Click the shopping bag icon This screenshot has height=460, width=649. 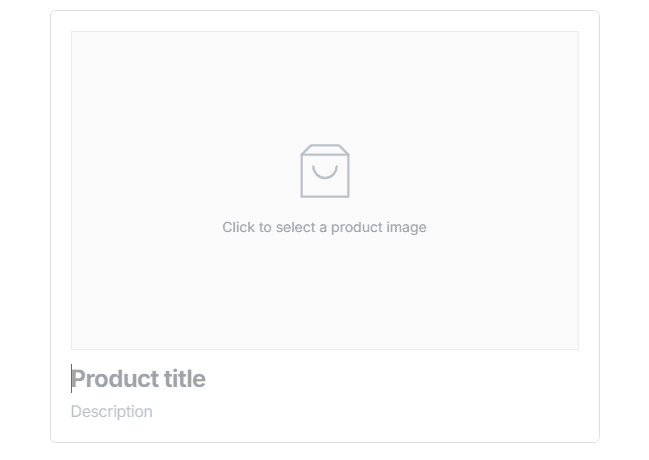point(325,171)
